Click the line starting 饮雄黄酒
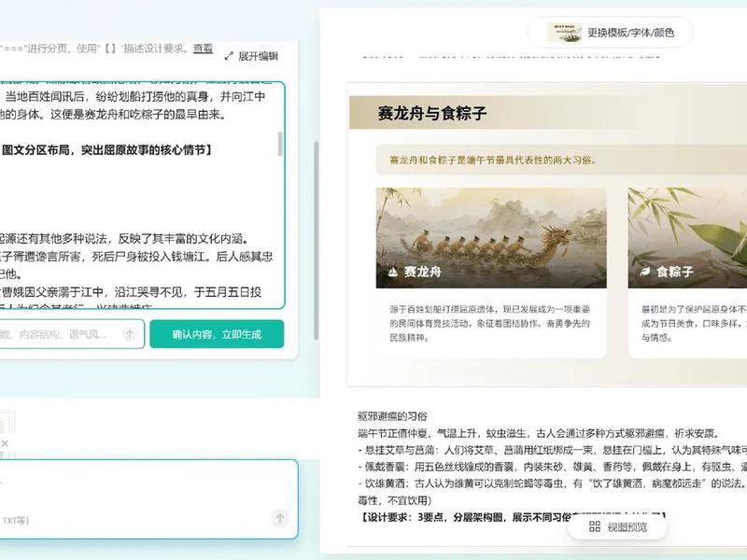747x560 pixels. tap(552, 483)
